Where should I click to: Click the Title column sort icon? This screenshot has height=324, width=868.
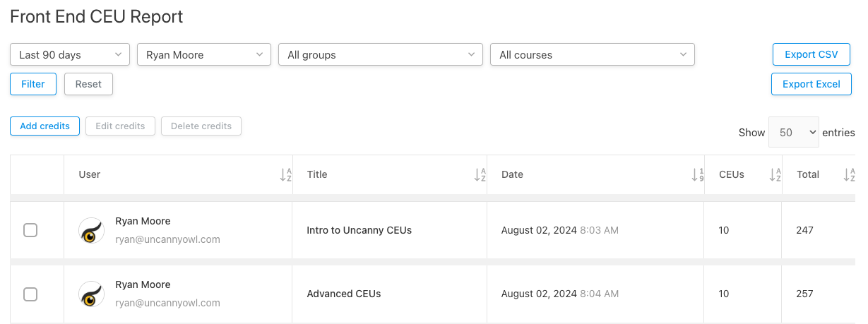pos(480,175)
